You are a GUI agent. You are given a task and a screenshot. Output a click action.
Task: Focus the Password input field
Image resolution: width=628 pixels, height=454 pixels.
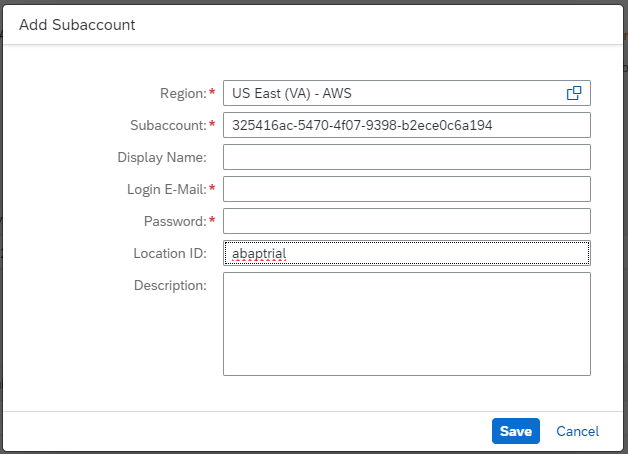point(406,221)
